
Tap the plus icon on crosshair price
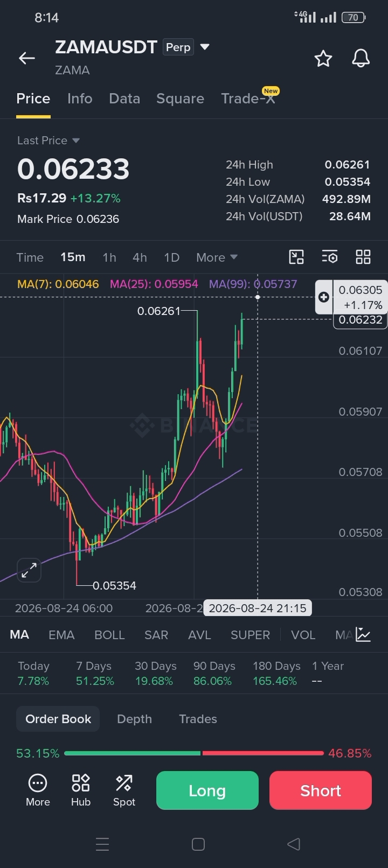pyautogui.click(x=324, y=297)
